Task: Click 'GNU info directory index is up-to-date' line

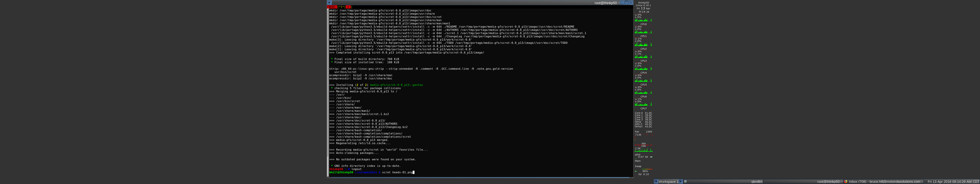Action: 366,166
